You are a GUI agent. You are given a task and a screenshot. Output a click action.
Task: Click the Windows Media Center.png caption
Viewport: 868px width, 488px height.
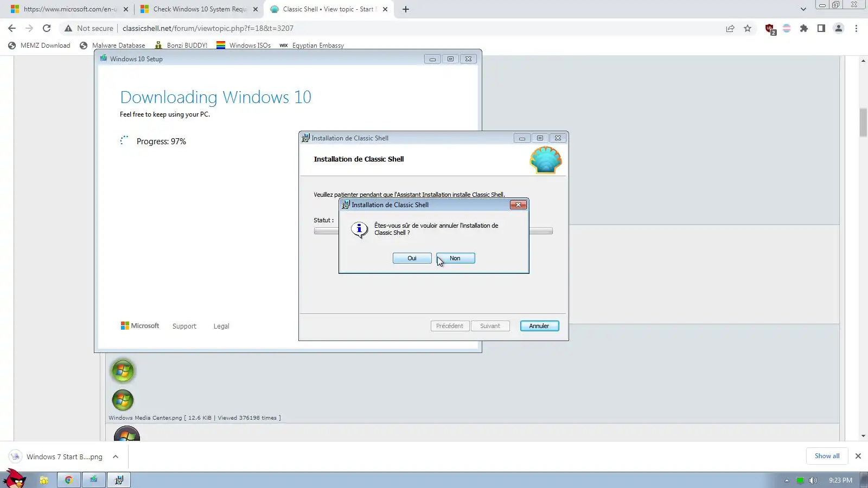tap(195, 418)
